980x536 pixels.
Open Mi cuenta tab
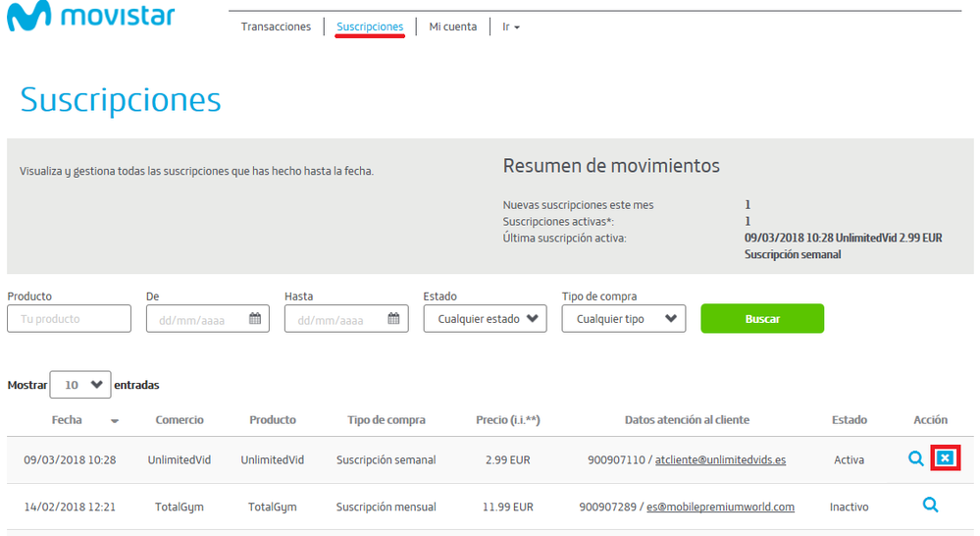452,27
